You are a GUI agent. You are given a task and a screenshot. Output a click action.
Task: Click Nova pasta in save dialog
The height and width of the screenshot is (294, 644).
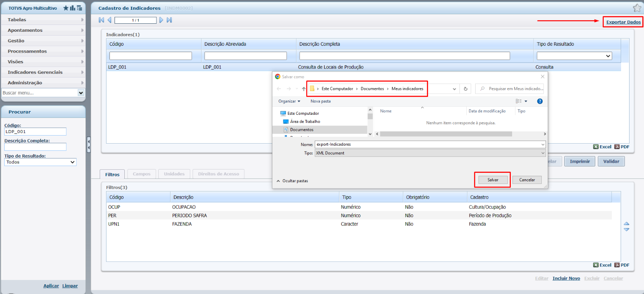(320, 101)
